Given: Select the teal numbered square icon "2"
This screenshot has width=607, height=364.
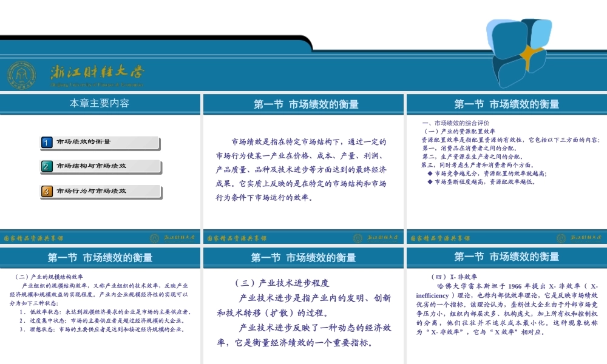Looking at the screenshot, I should pos(47,166).
